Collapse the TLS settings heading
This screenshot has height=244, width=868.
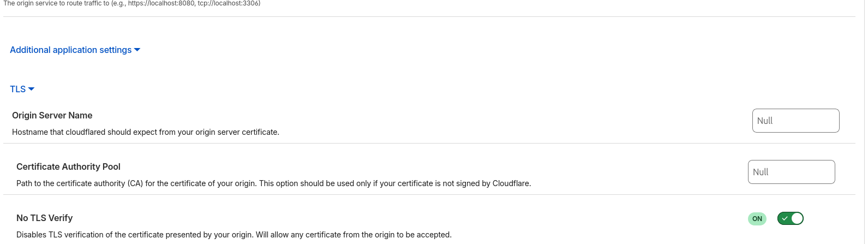click(18, 89)
